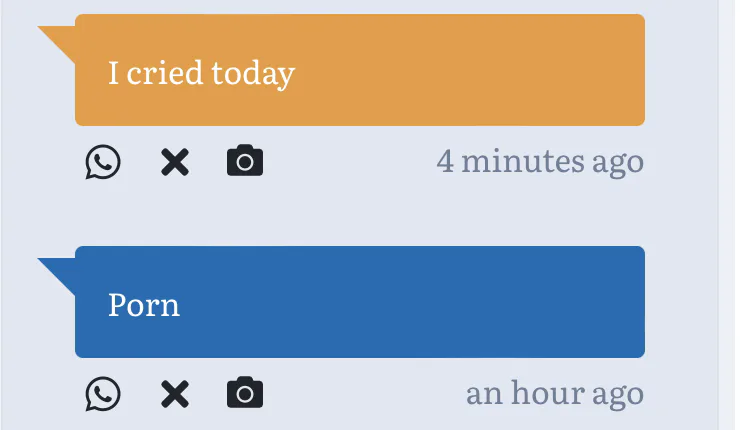Click the X icon under "I cried today"
Image resolution: width=750 pixels, height=430 pixels.
click(x=174, y=162)
